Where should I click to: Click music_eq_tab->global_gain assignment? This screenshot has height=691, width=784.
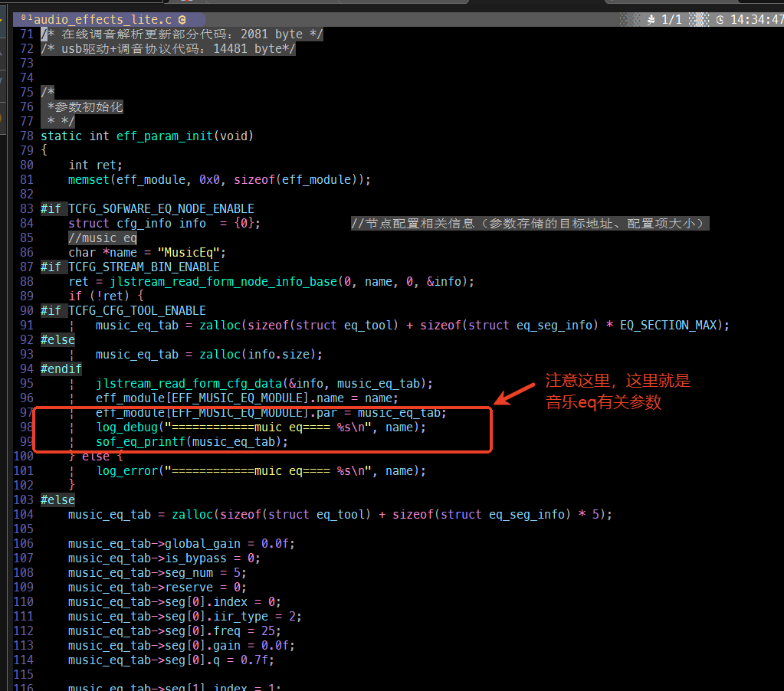pos(182,543)
